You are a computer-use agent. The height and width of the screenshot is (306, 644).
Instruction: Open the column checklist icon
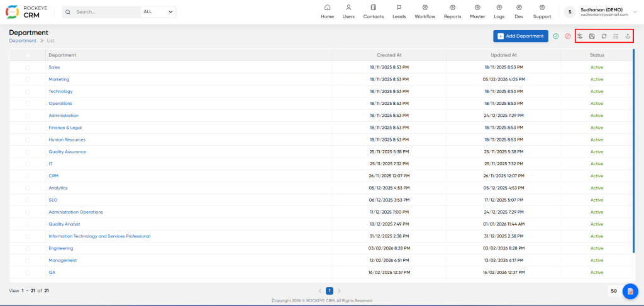coord(616,36)
